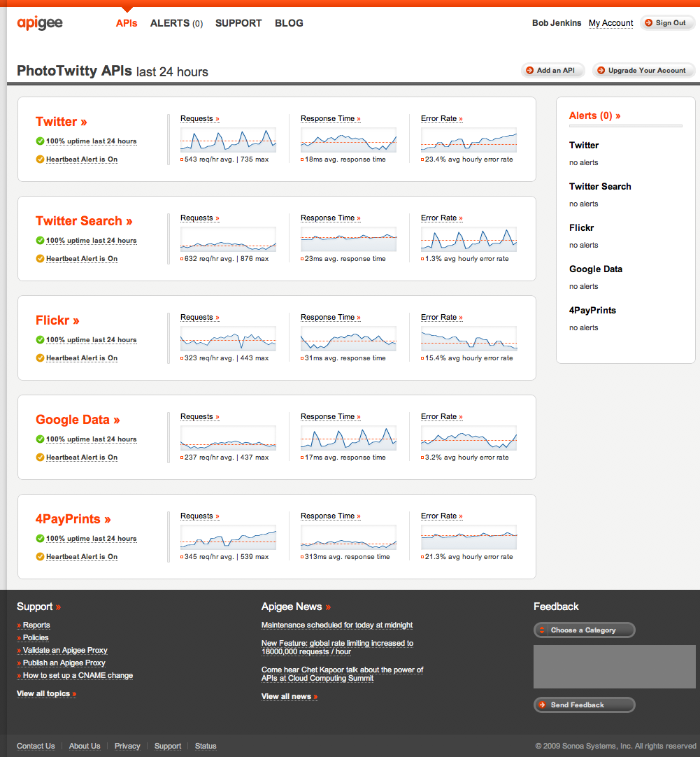Click the Add an API button
This screenshot has width=700, height=757.
[x=552, y=70]
